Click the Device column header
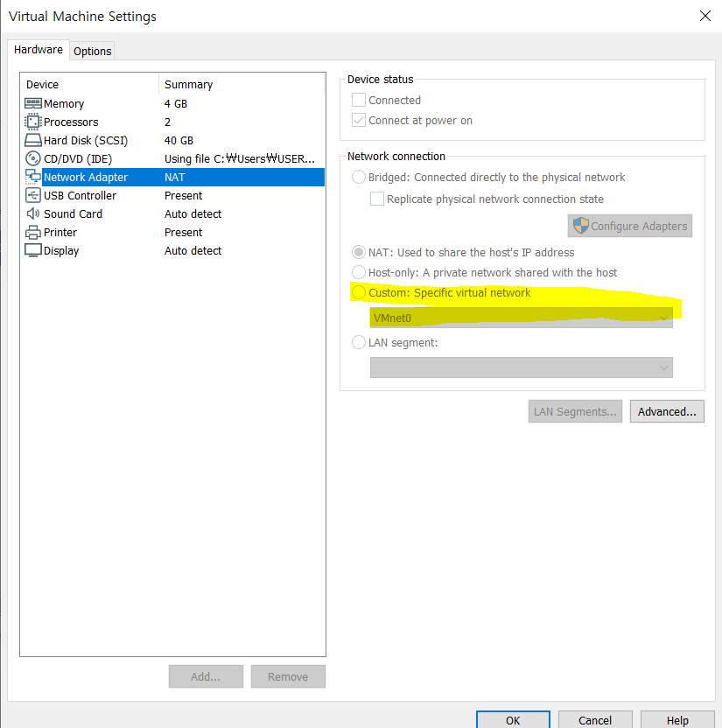722x728 pixels. coord(42,85)
